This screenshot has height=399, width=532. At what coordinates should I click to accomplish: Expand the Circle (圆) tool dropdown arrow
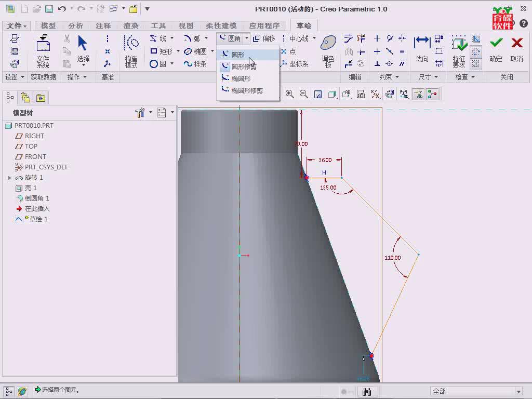(x=171, y=63)
